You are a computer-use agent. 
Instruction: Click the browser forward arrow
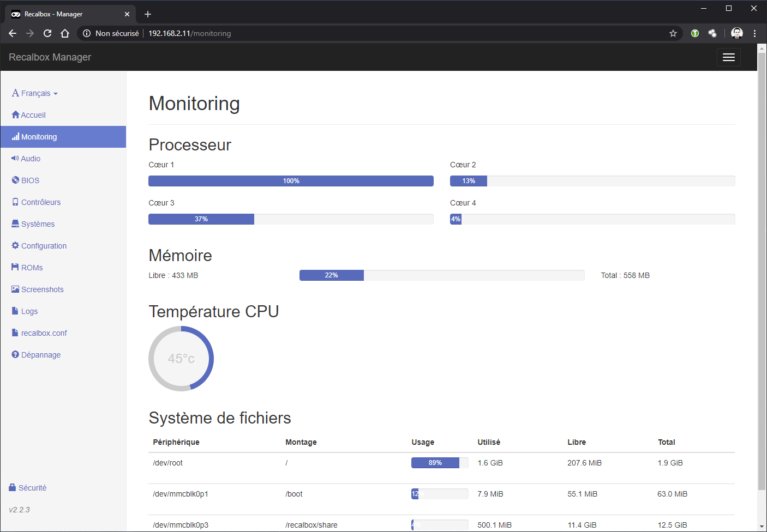pyautogui.click(x=30, y=33)
